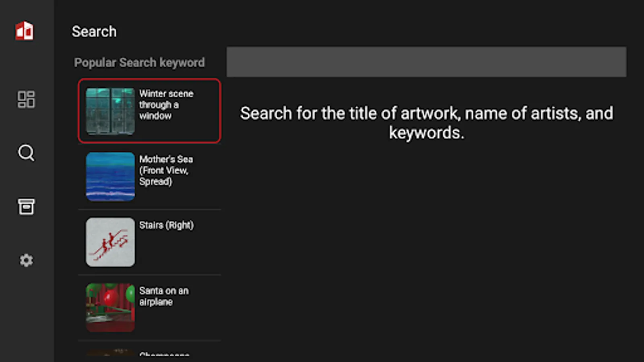Click the search input field
Viewport: 644px width, 362px height.
[x=426, y=62]
